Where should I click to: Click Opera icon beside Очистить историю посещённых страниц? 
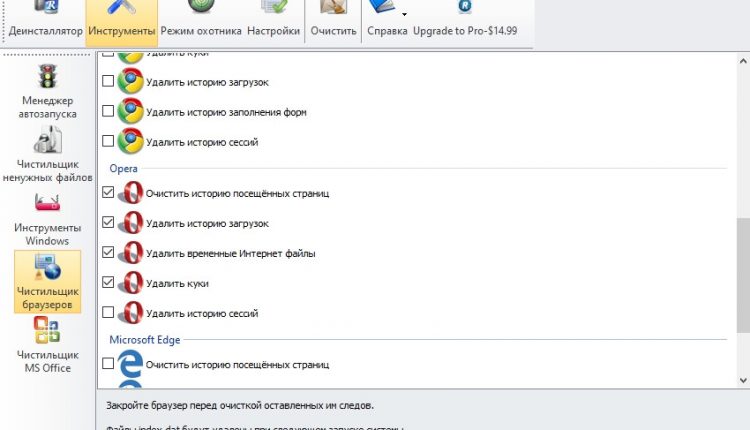coord(131,193)
